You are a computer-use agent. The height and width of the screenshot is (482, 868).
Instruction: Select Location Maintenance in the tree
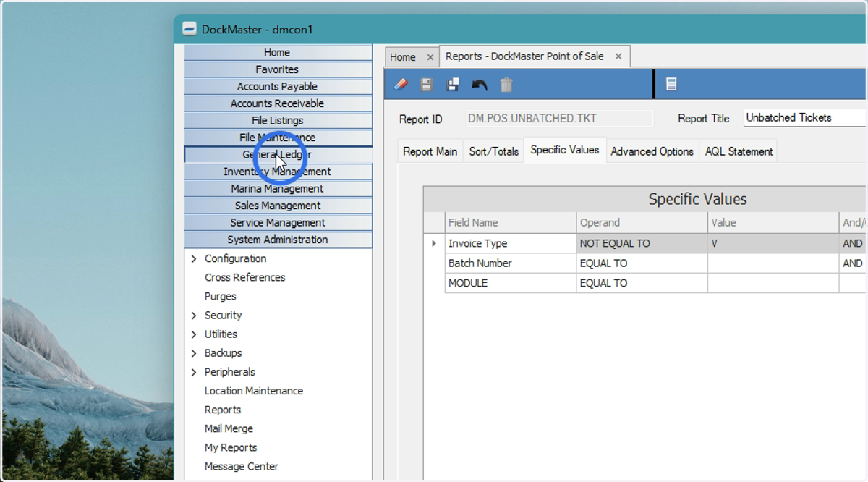pos(254,391)
